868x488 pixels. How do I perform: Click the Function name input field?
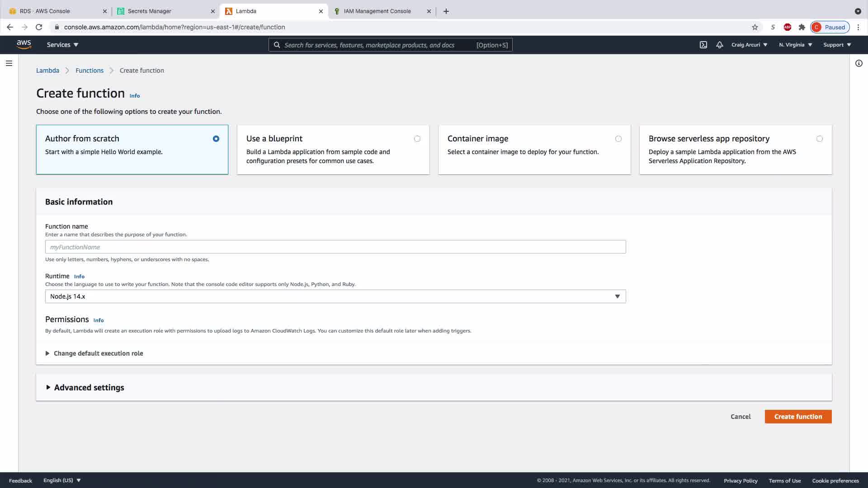(335, 247)
